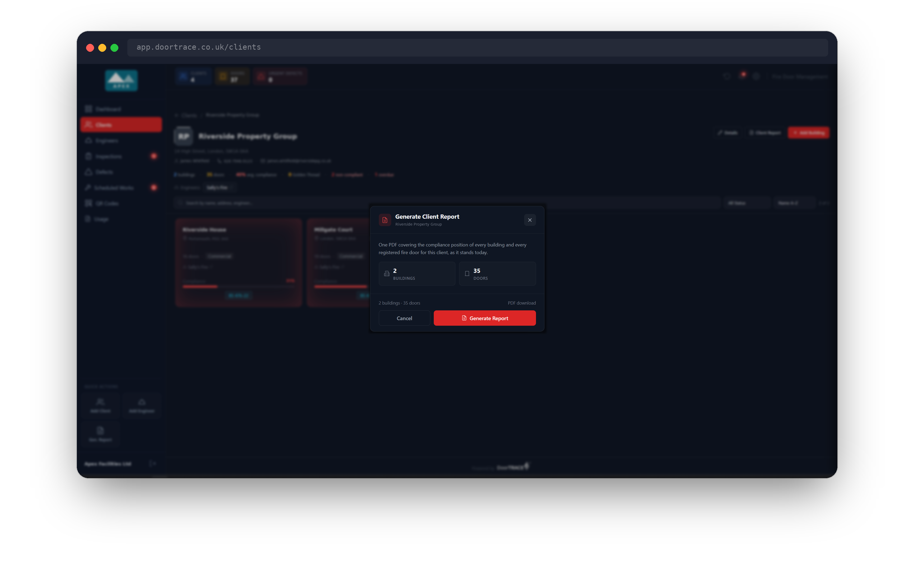Click the 'Generate Client Report' dialog title
914x588 pixels.
[x=427, y=217]
